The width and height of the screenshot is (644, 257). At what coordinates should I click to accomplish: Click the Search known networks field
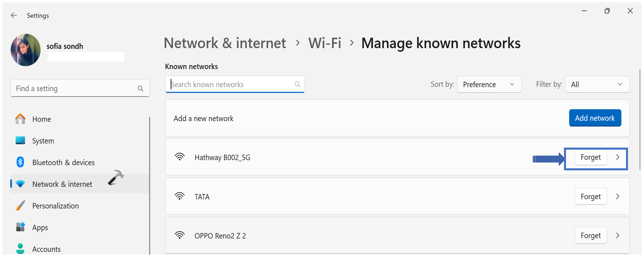click(231, 84)
